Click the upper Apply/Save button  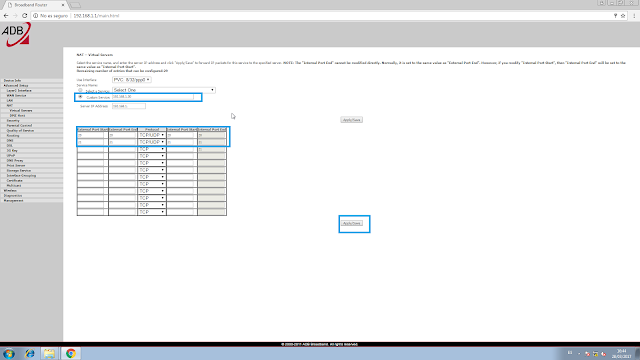pyautogui.click(x=351, y=120)
